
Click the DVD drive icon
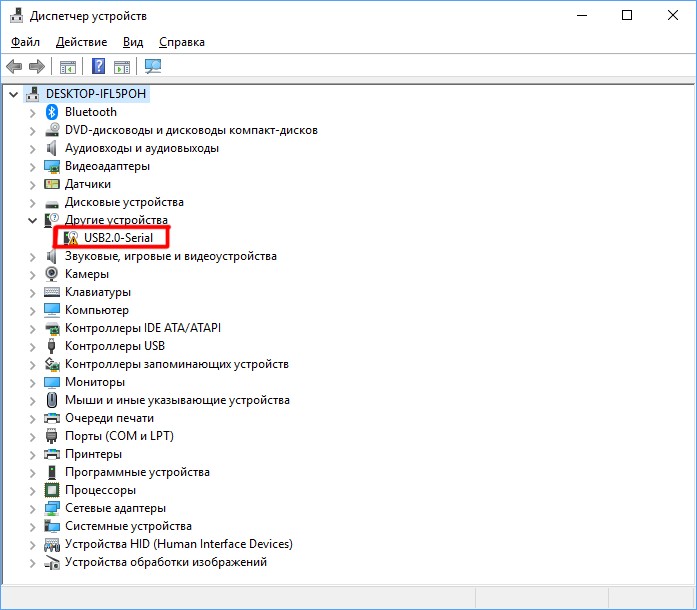point(52,130)
